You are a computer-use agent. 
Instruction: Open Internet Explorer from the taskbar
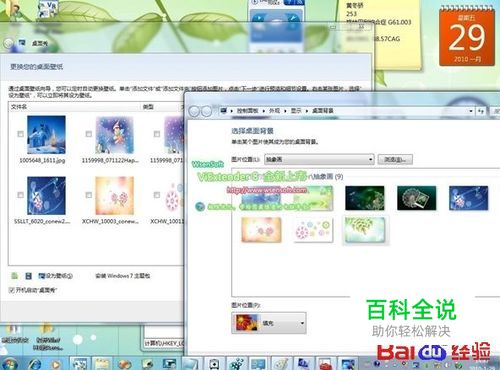click(x=35, y=365)
